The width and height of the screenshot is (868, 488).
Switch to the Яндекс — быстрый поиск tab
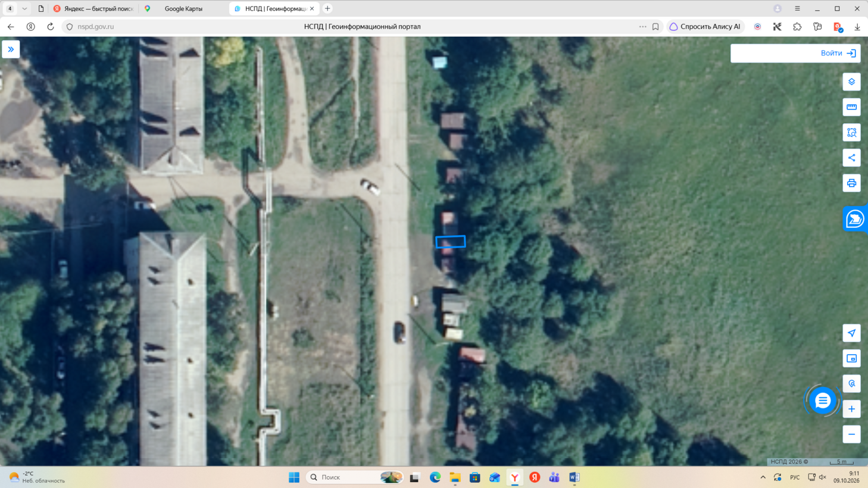coord(93,9)
